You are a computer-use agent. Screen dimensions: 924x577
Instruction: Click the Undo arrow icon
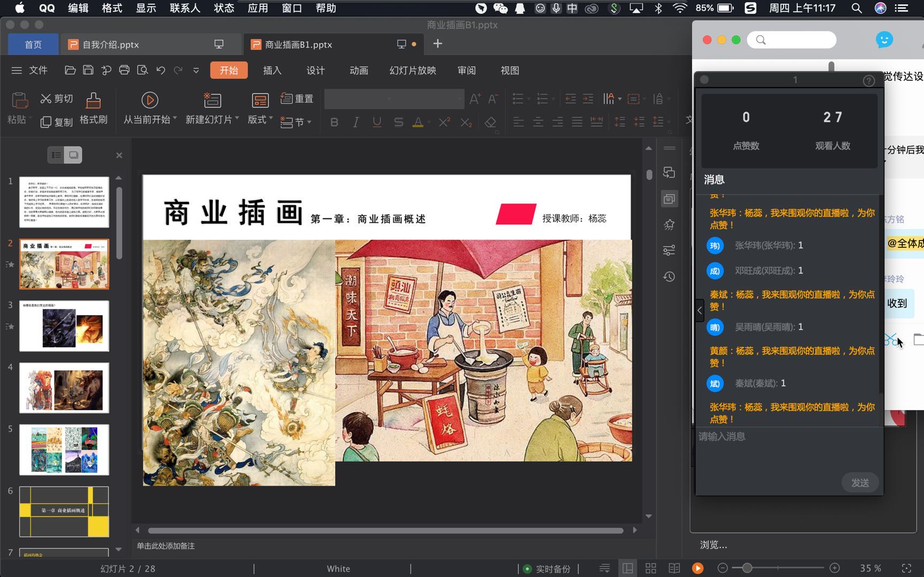(x=160, y=71)
